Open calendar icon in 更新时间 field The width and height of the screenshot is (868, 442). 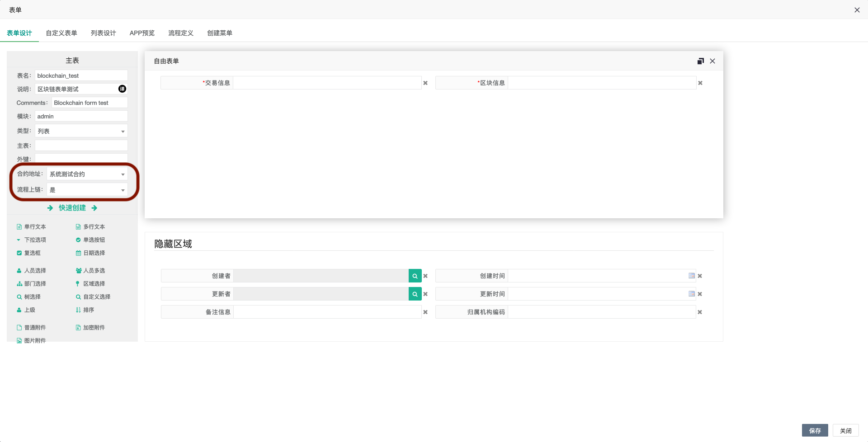(691, 294)
